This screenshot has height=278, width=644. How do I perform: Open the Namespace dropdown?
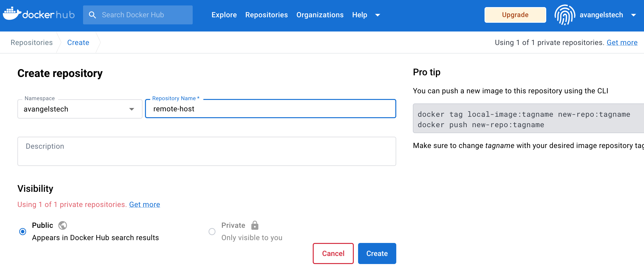click(x=80, y=109)
